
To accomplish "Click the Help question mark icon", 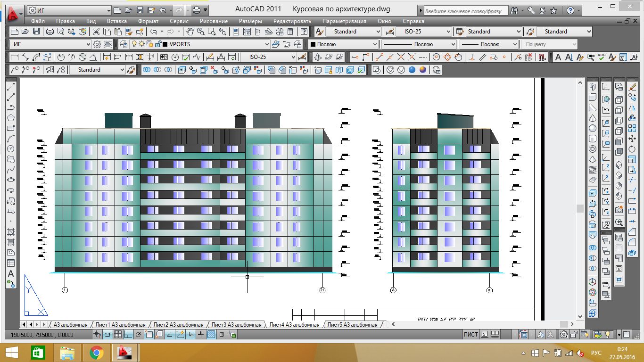I will point(305,32).
